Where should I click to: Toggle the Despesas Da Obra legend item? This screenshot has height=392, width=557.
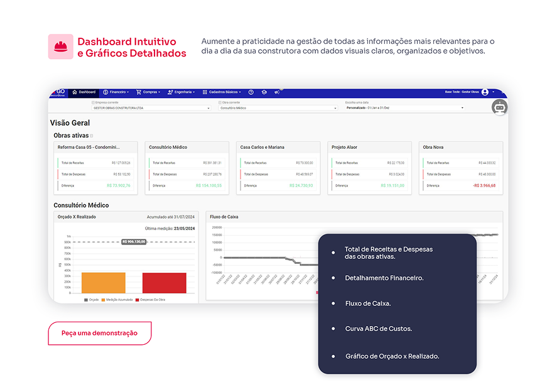point(151,300)
